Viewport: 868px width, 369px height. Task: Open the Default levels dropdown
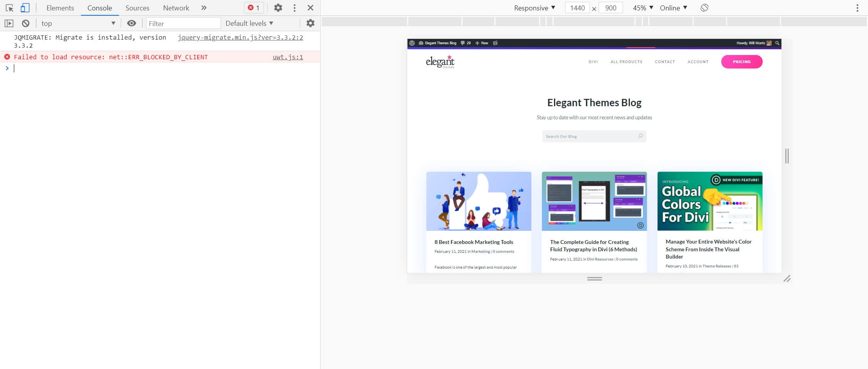tap(249, 23)
